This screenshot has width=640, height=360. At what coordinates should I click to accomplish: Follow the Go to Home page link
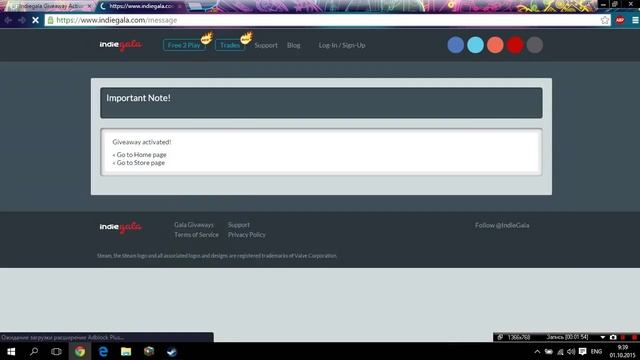coord(140,155)
